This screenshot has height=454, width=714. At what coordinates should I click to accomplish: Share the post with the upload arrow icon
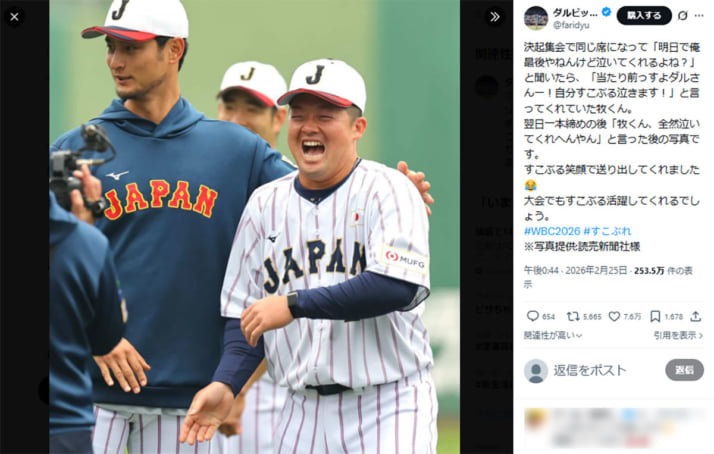pyautogui.click(x=695, y=316)
